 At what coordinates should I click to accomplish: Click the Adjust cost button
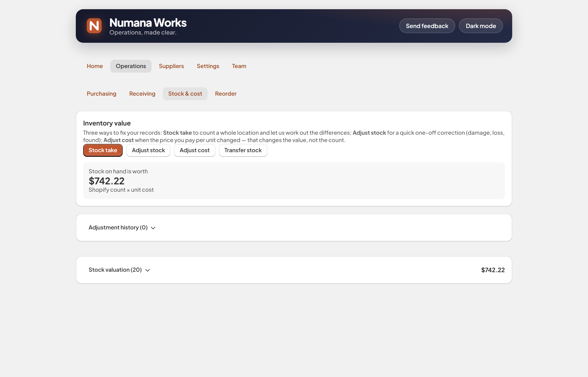195,150
